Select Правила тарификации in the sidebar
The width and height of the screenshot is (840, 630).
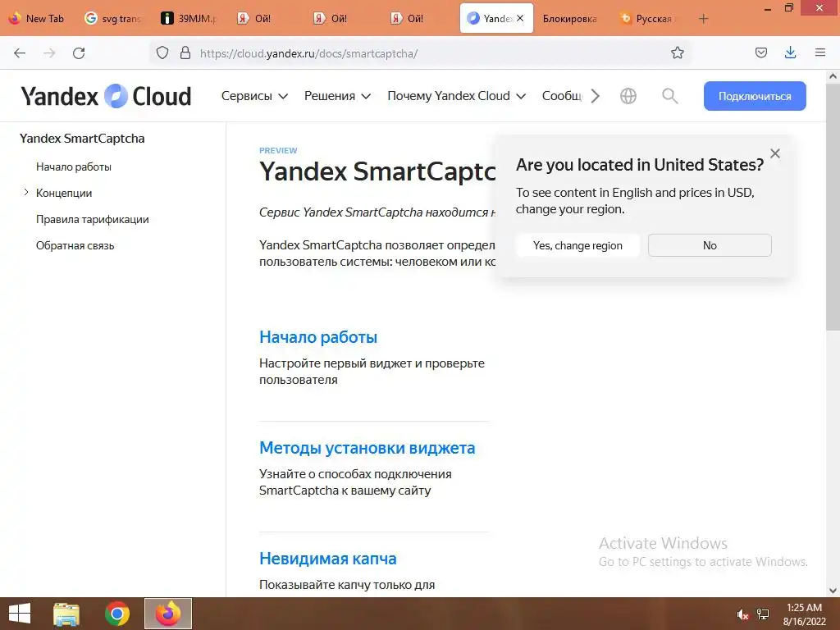92,219
